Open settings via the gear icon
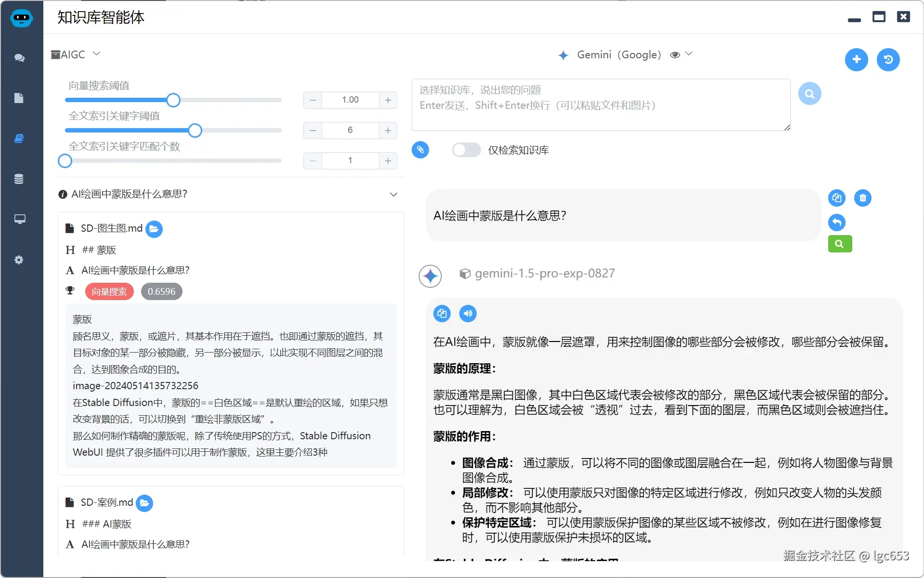 click(20, 260)
